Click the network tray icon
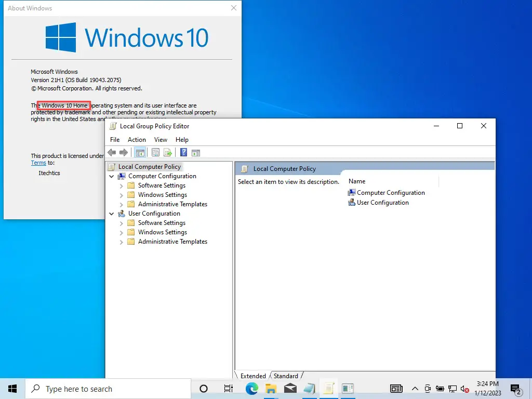Viewport: 532px width, 399px height. 453,389
